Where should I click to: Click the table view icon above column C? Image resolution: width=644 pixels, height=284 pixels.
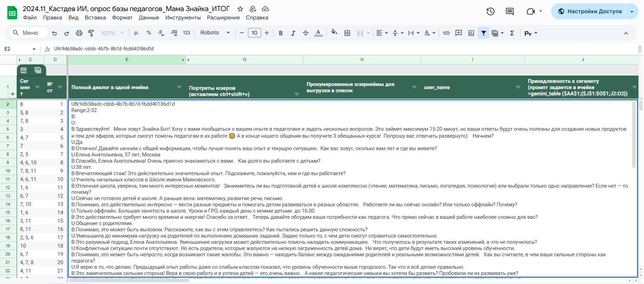(24, 70)
